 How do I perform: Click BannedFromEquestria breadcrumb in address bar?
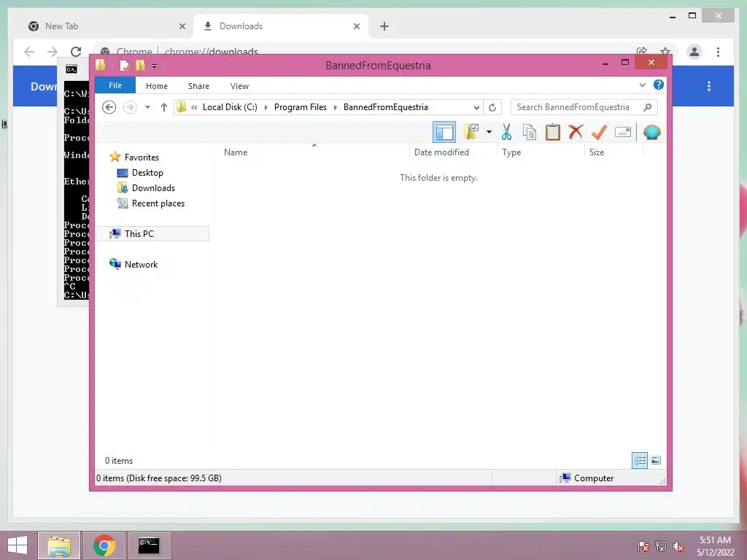click(x=385, y=107)
